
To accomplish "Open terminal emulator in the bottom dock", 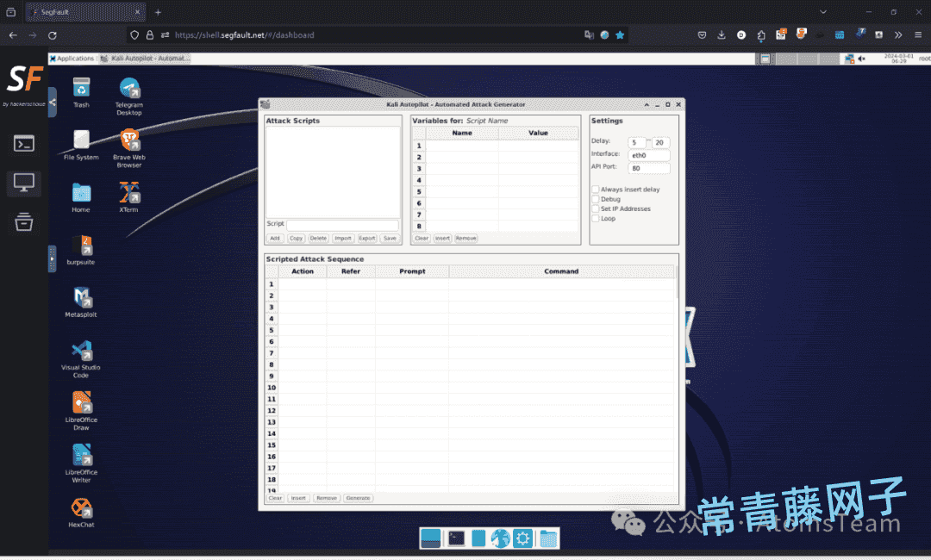I will (457, 538).
